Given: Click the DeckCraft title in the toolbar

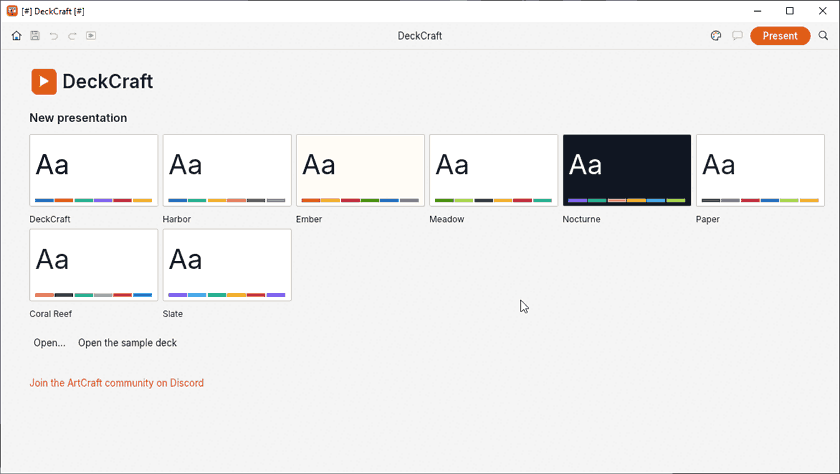Looking at the screenshot, I should (420, 36).
